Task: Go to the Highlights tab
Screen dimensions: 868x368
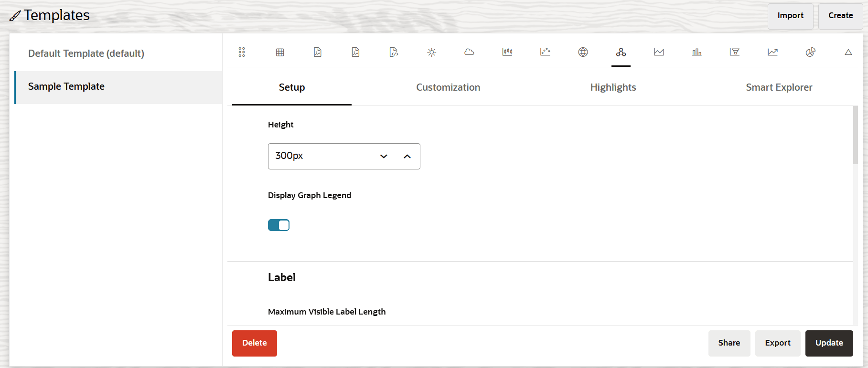Action: (x=613, y=87)
